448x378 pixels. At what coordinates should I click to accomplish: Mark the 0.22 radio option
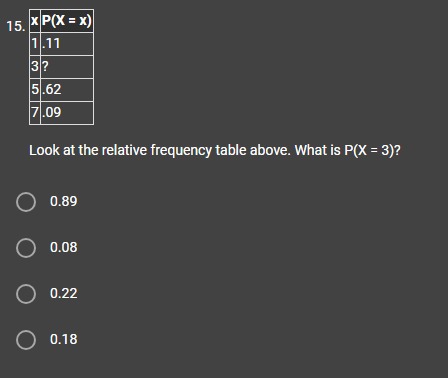point(26,294)
